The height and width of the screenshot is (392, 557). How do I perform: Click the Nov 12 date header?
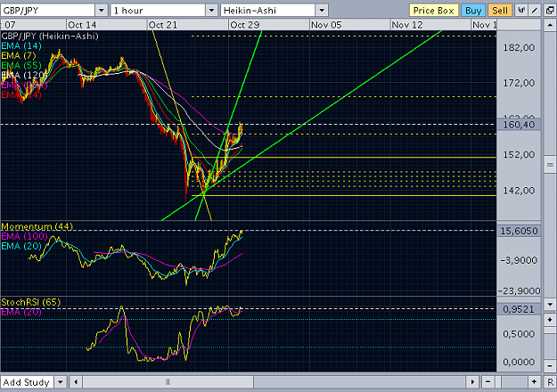(407, 25)
